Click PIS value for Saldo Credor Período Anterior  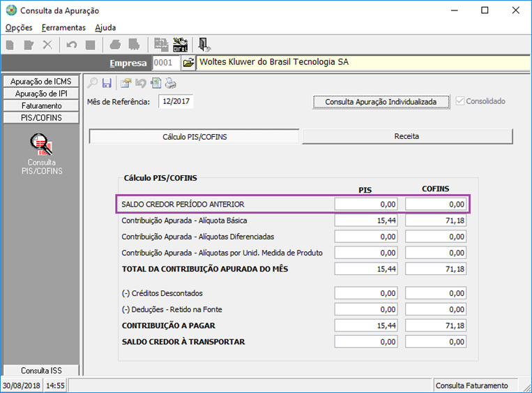coord(366,204)
